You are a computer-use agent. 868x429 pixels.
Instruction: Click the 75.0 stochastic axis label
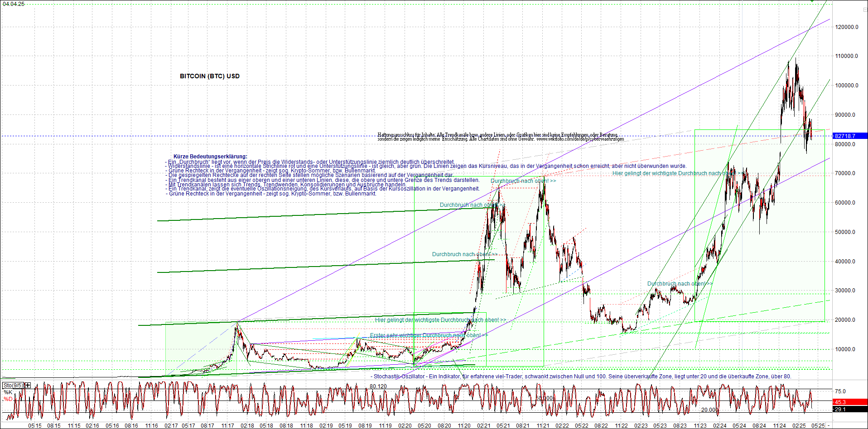(x=840, y=391)
